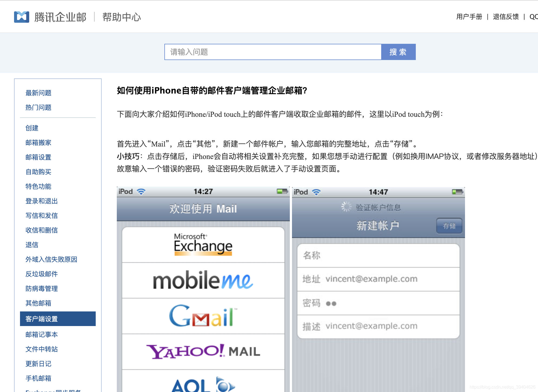Open the 写信和发信 category
538x392 pixels.
tap(42, 215)
